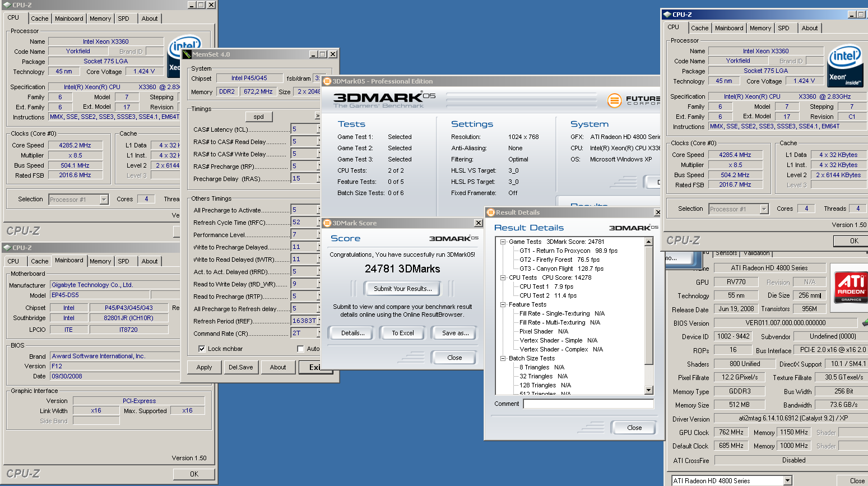Click OK in bottom-left CPU-Z window
The width and height of the screenshot is (868, 486).
tap(194, 474)
